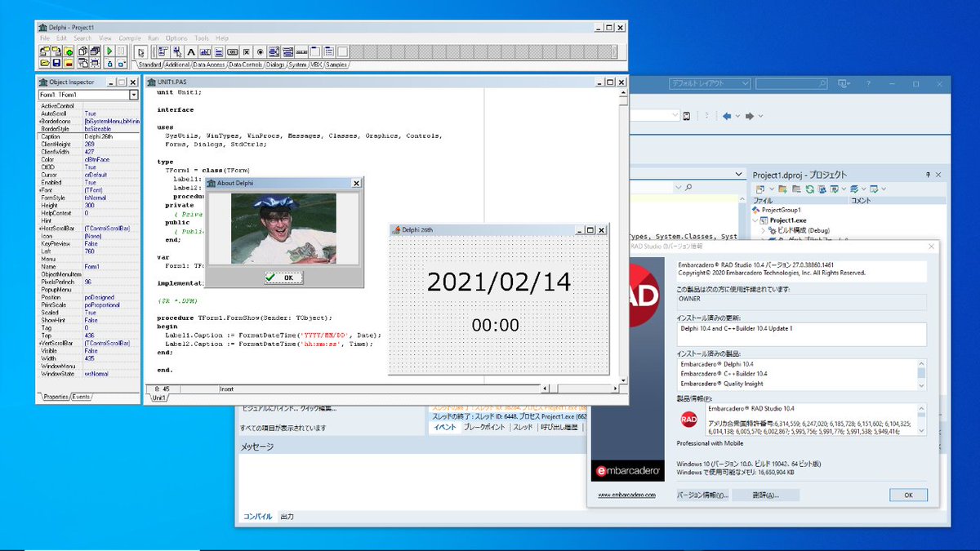Click OK in About Delphi dialog
This screenshot has width=980, height=551.
pyautogui.click(x=283, y=278)
